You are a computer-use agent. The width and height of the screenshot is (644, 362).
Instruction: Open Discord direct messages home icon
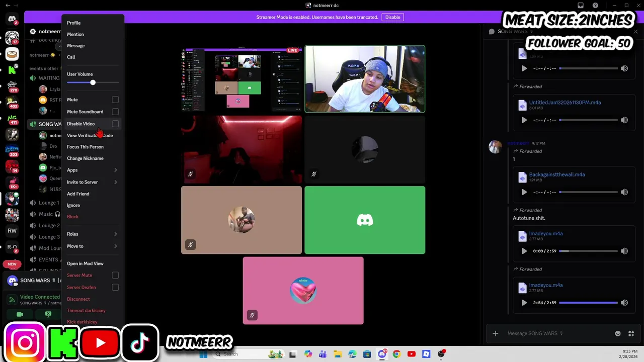12,19
